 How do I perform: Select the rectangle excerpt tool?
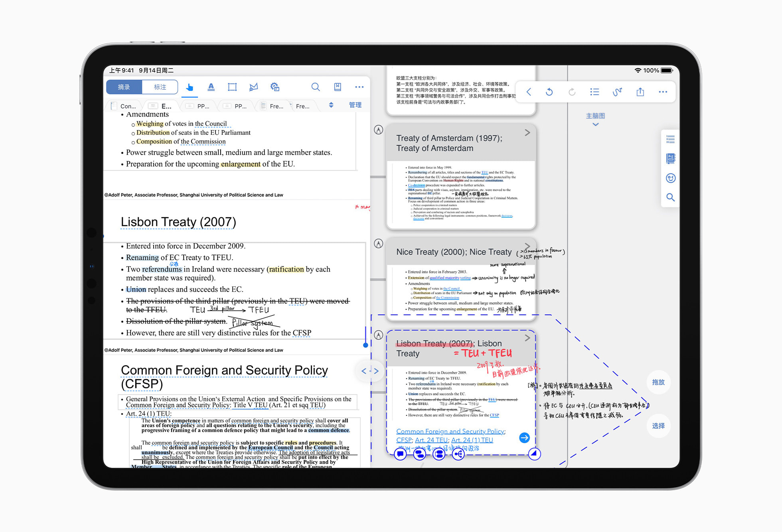tap(232, 87)
